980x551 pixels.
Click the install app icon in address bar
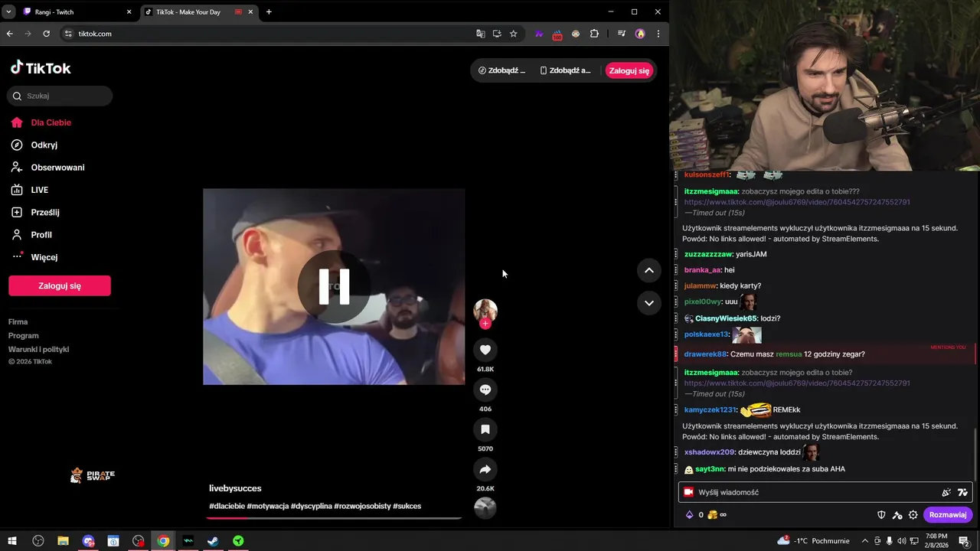497,34
